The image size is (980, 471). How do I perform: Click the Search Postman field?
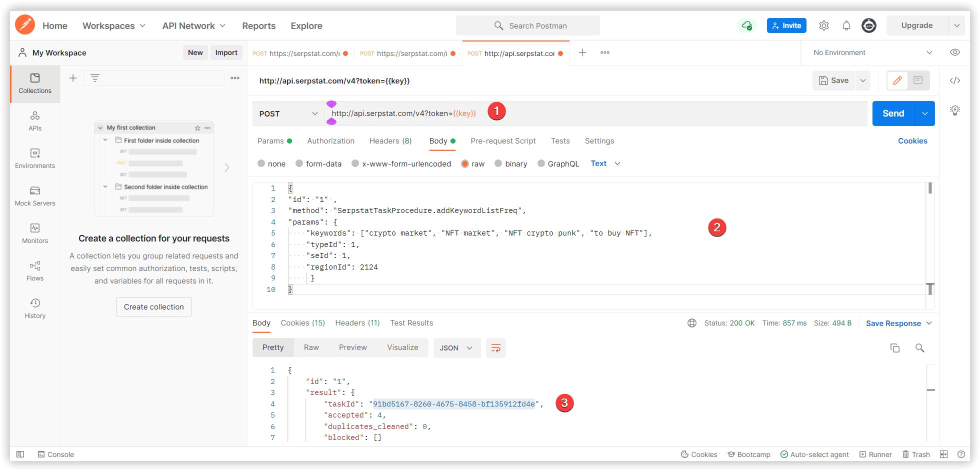[528, 25]
